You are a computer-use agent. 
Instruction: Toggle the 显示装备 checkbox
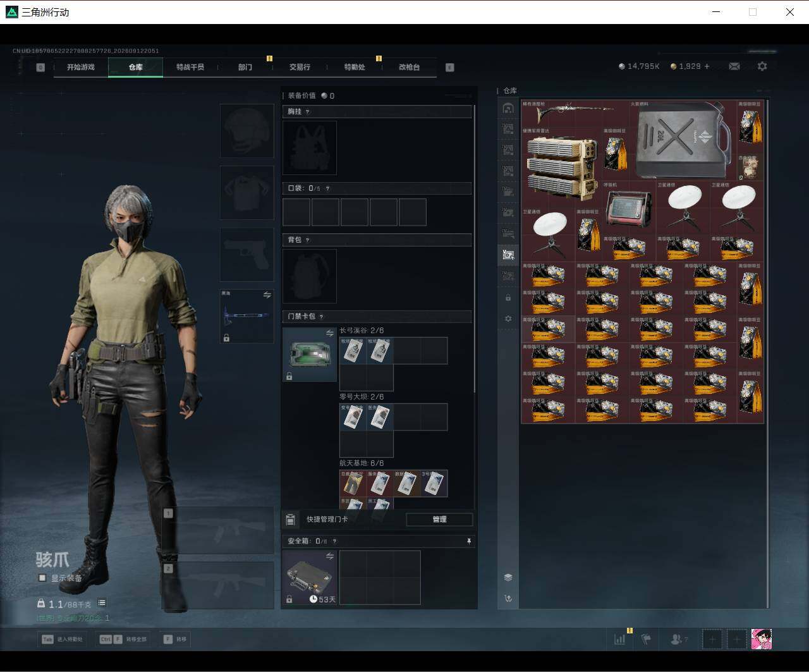(42, 578)
